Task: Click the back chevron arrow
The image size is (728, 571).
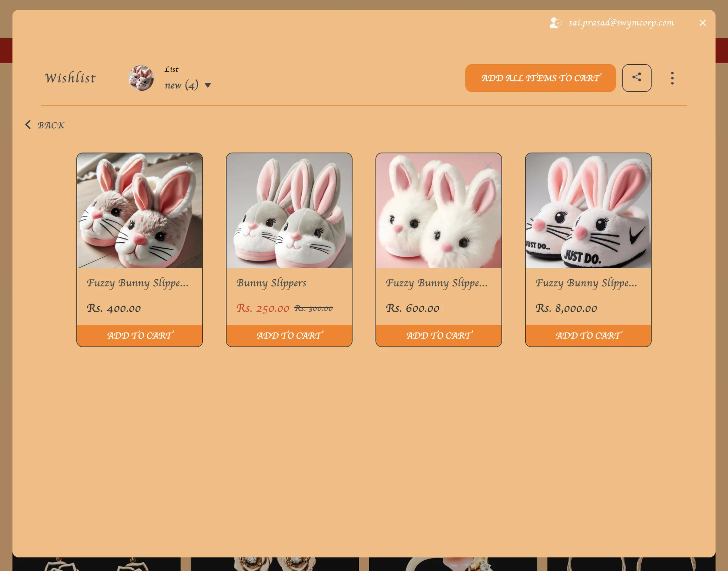Action: click(x=28, y=125)
